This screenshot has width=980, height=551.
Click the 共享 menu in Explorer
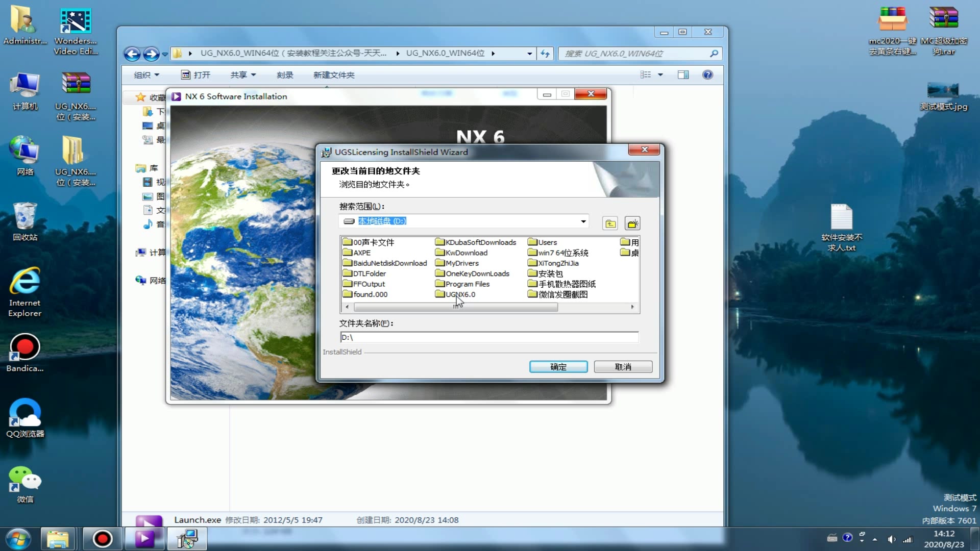tap(242, 74)
